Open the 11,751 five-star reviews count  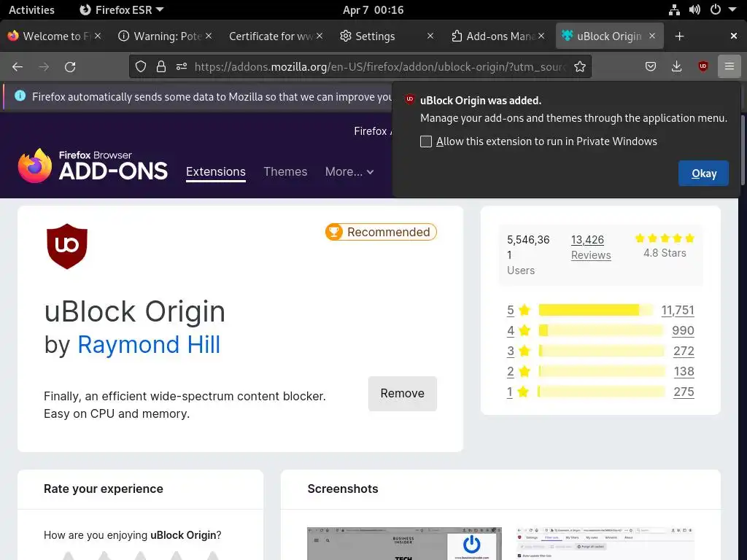pos(678,310)
